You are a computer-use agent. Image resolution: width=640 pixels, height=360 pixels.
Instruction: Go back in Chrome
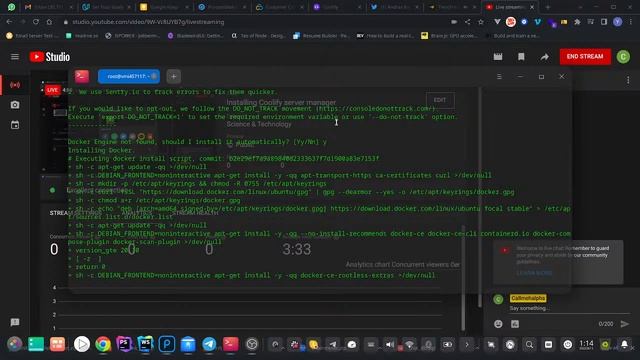pos(9,22)
